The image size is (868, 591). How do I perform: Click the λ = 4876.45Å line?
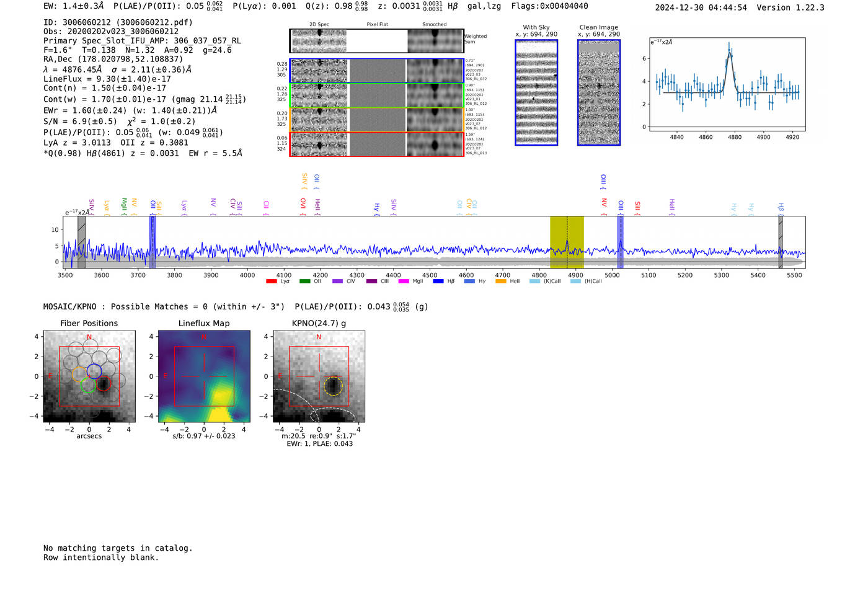click(x=118, y=69)
